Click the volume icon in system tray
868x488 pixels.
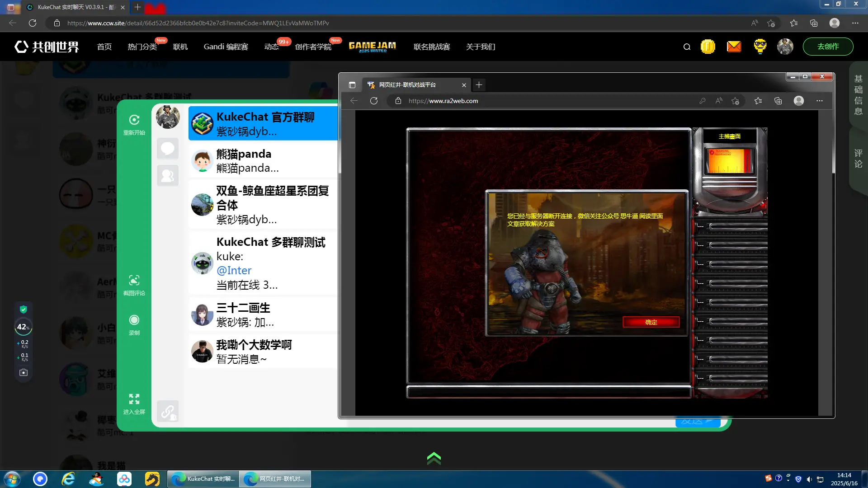click(809, 479)
